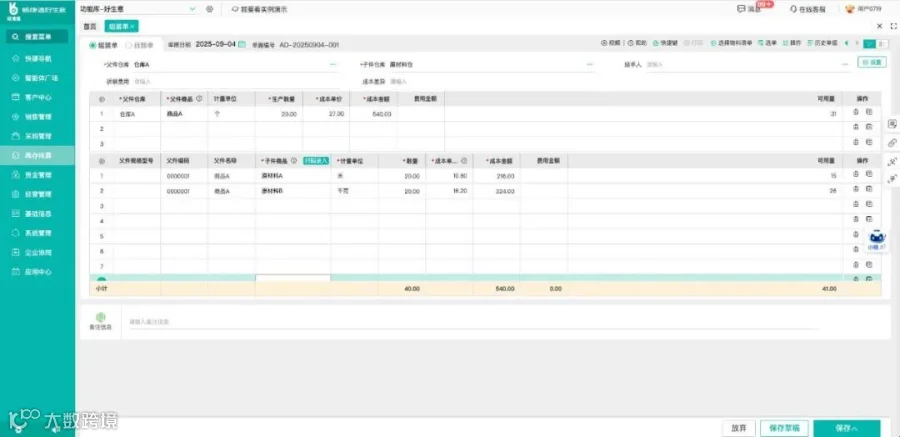Delete child row 原材料A with trash icon
This screenshot has height=437, width=900.
point(856,174)
